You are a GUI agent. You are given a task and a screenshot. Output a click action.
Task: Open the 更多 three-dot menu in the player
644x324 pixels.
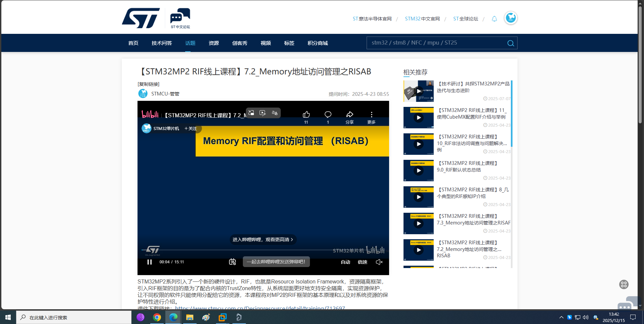371,115
